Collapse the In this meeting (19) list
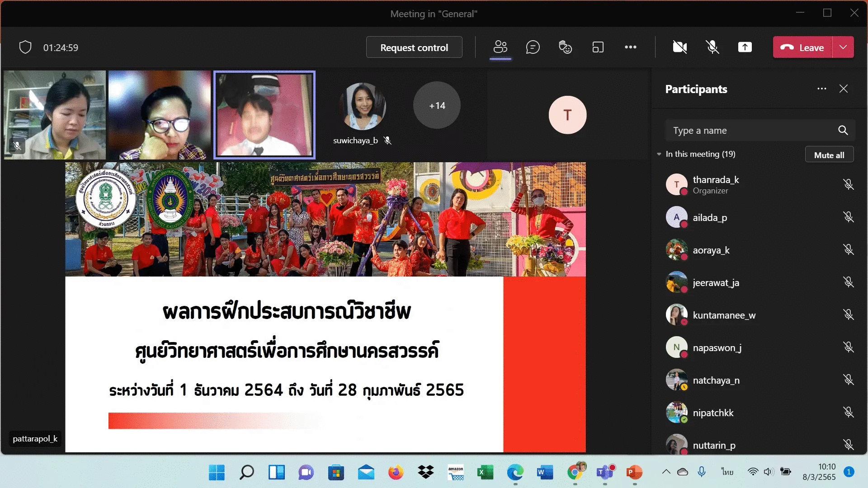 tap(659, 154)
